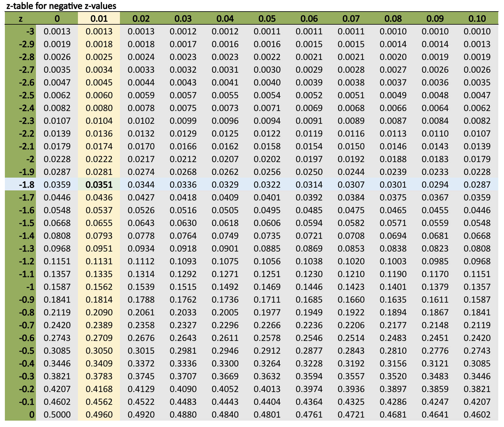Select 0.1469 in row -1
This screenshot has height=427, width=504.
(267, 287)
